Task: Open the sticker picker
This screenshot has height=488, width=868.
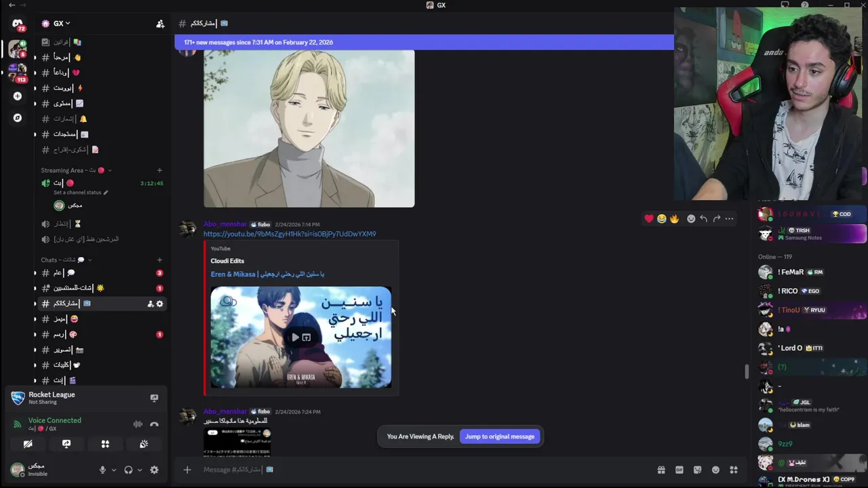Action: click(697, 470)
